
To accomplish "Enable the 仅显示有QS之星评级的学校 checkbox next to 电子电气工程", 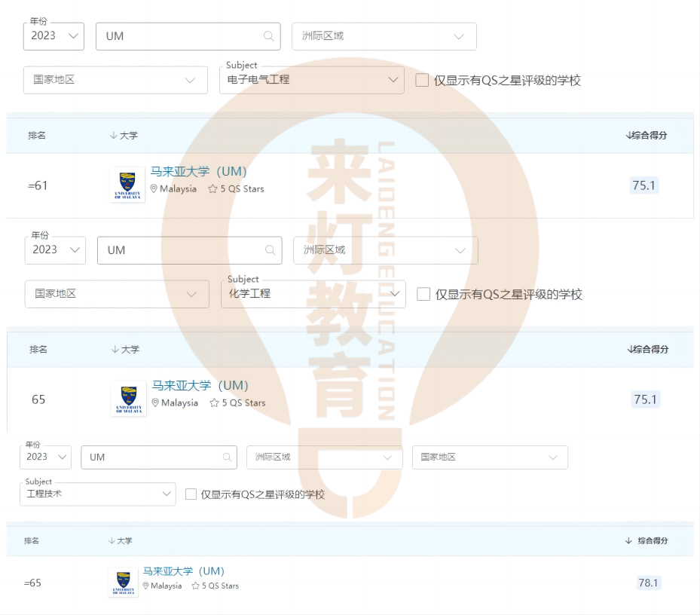I will pos(423,80).
